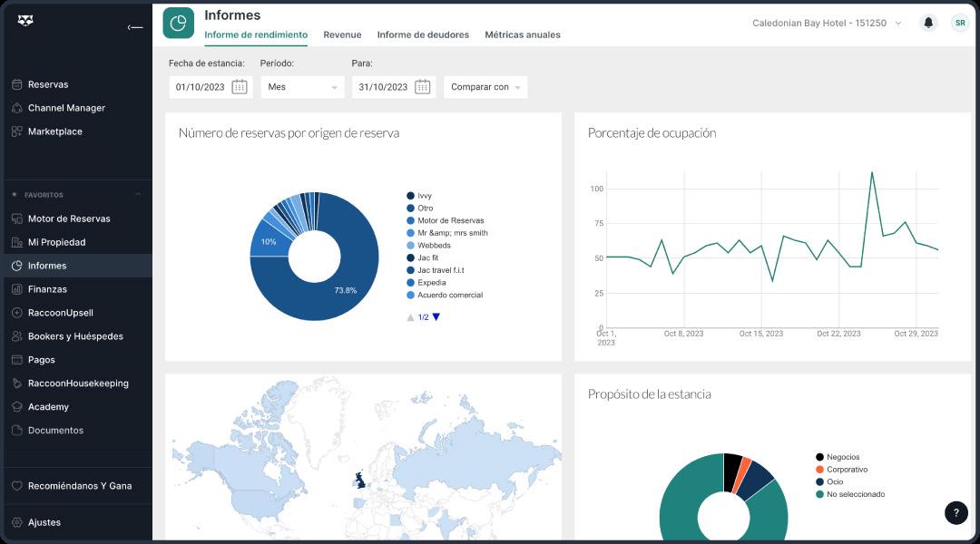
Task: Open the Comparar con dropdown
Action: pos(485,87)
